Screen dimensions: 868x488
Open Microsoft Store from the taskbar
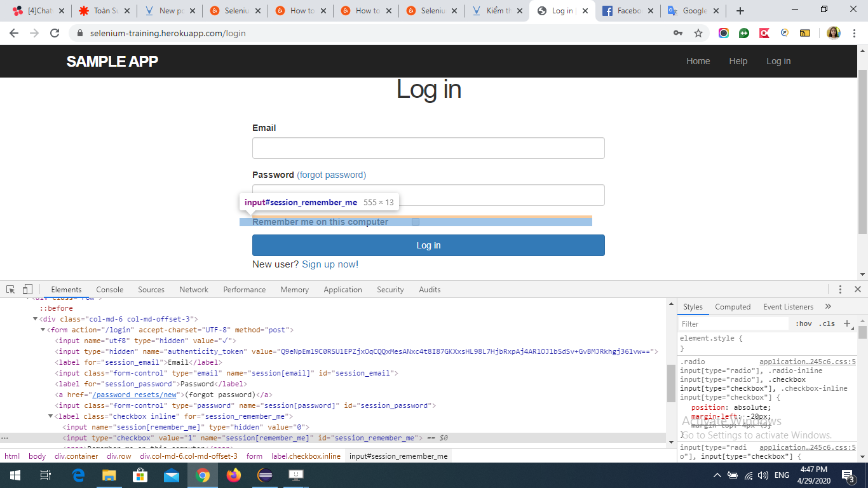tap(140, 475)
